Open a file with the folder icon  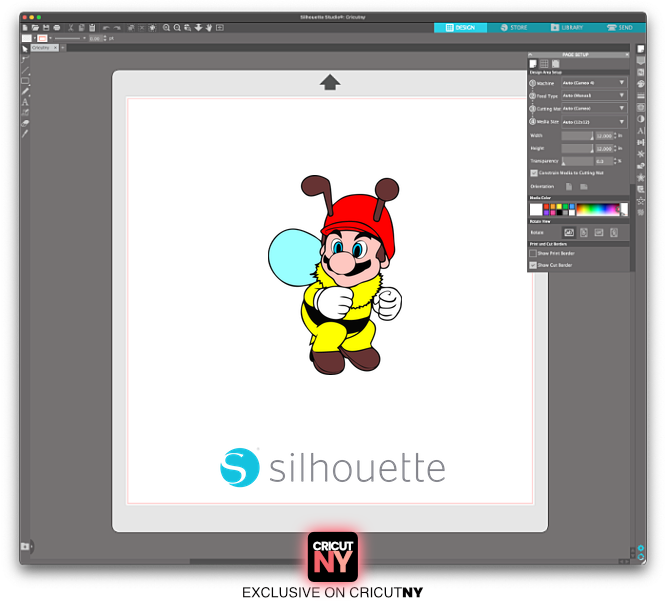35,28
